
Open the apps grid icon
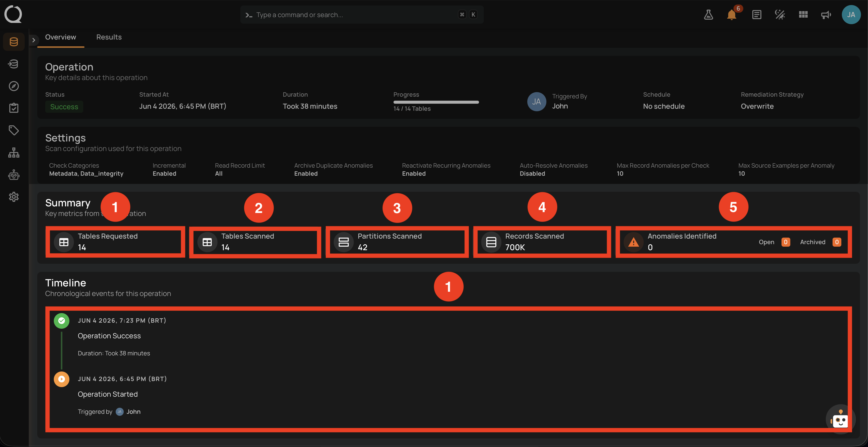pos(803,15)
